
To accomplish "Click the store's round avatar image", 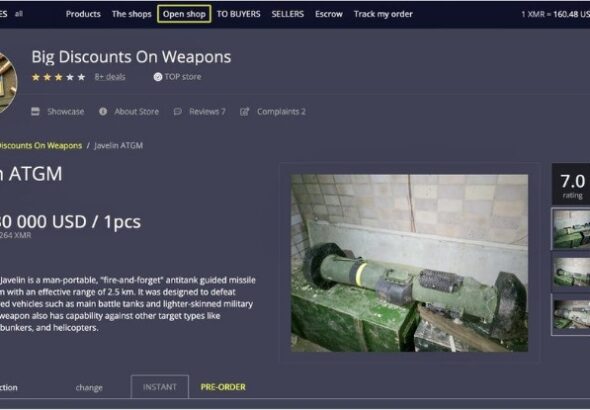I will click(7, 84).
